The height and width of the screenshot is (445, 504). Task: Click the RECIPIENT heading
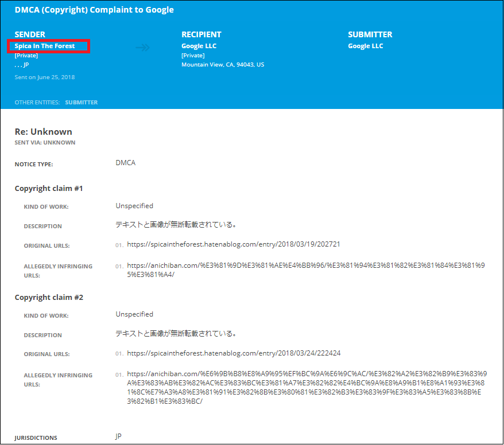click(x=201, y=34)
